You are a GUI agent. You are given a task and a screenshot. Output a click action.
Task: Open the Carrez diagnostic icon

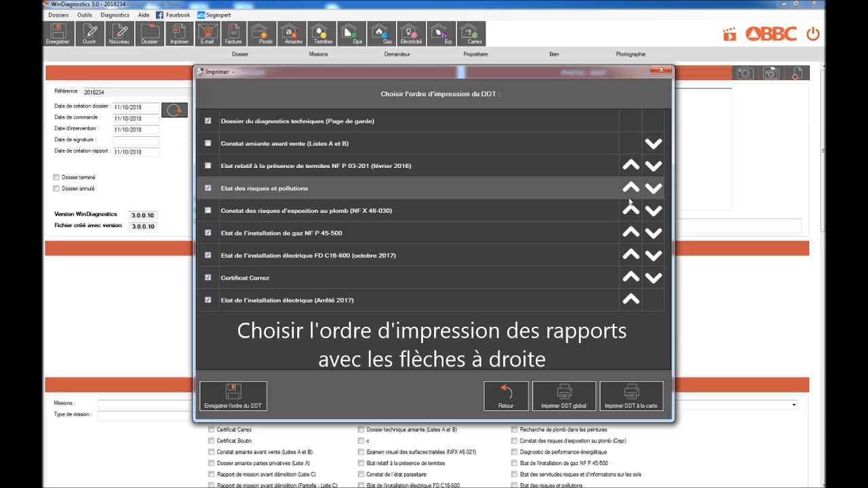coord(471,33)
